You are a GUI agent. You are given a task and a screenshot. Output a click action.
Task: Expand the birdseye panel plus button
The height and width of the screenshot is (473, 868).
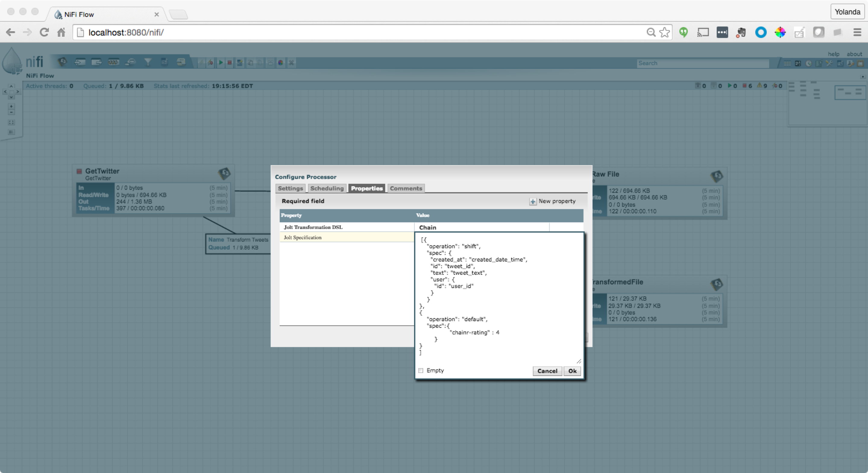click(x=863, y=77)
